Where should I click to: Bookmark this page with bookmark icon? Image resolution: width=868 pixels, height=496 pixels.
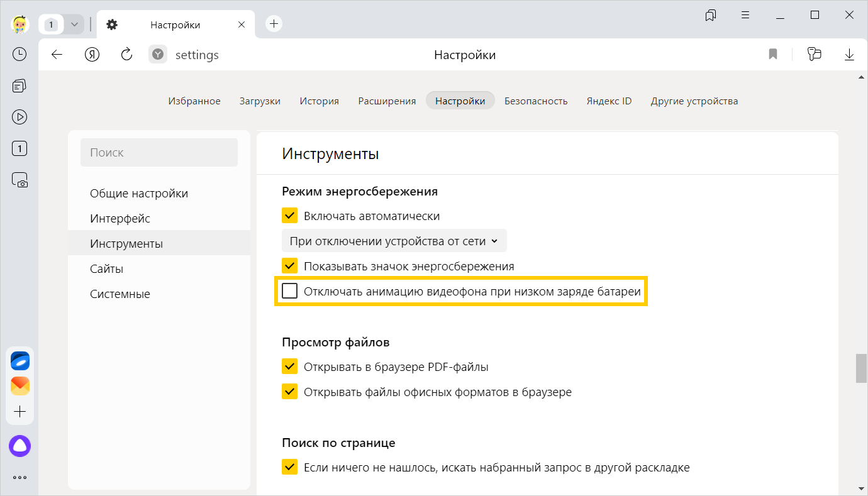[x=773, y=55]
